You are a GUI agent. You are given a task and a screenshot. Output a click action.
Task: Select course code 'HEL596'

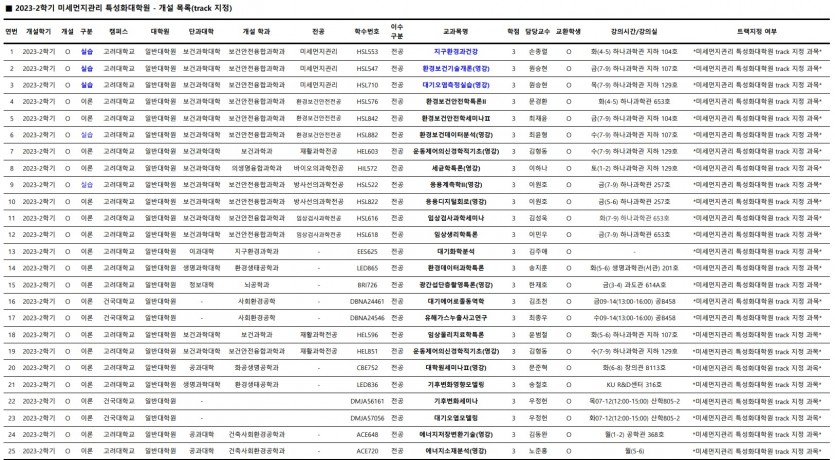pos(367,335)
